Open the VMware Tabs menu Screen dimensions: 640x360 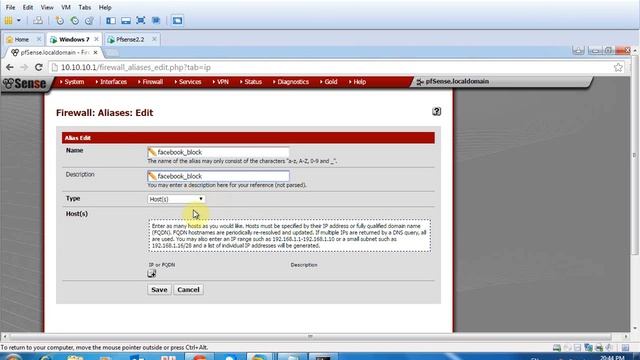coord(84,7)
